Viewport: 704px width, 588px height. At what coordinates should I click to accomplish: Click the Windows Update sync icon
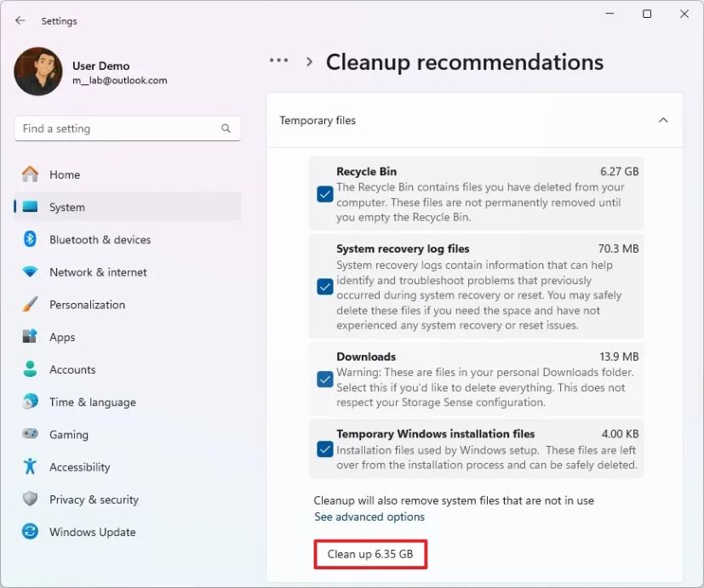tap(30, 532)
